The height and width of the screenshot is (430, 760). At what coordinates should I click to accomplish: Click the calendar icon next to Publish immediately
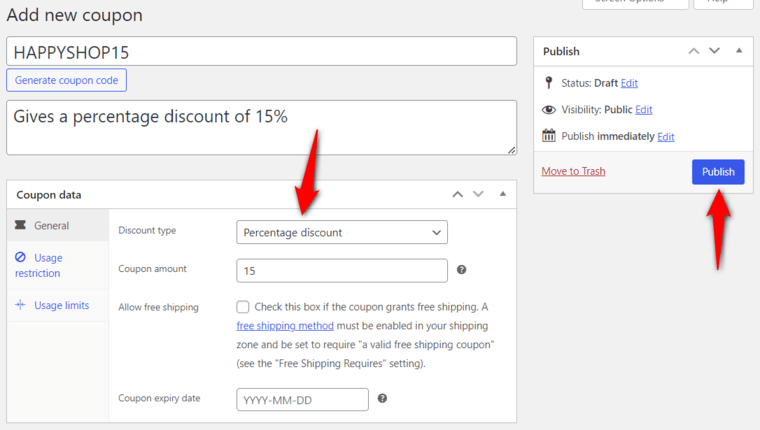[549, 135]
